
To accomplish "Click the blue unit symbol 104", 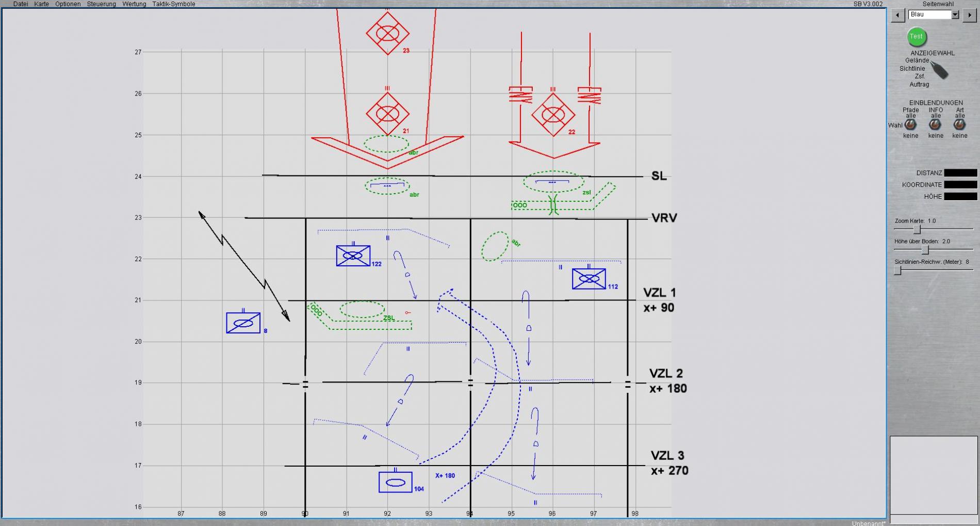I will click(395, 482).
